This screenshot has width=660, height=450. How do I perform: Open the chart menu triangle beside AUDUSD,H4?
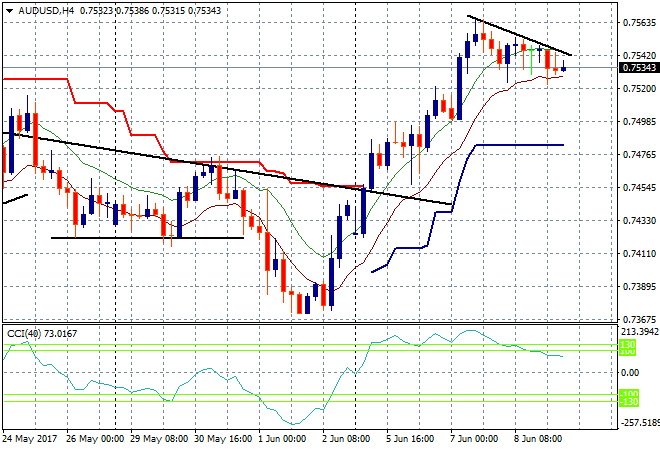pyautogui.click(x=9, y=11)
